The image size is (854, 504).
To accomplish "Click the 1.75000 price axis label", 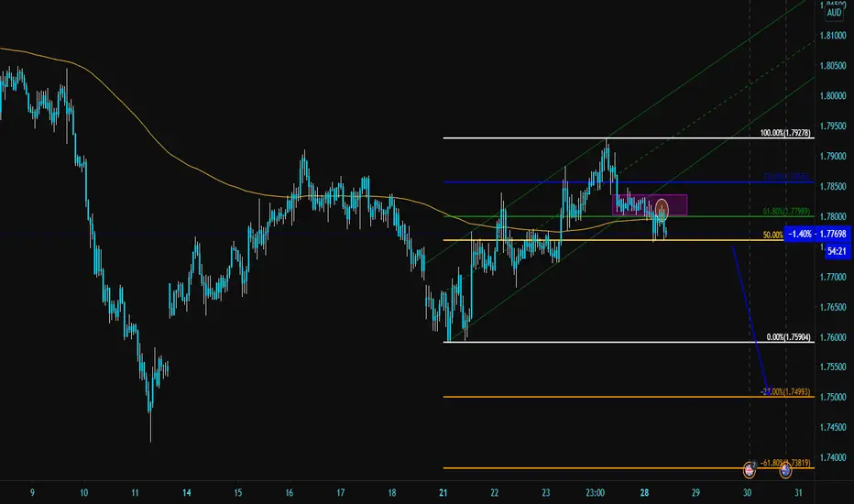I will [833, 397].
